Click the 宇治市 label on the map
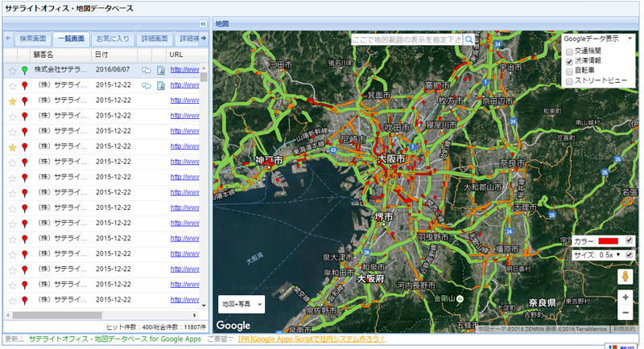The width and height of the screenshot is (644, 349). pyautogui.click(x=510, y=68)
